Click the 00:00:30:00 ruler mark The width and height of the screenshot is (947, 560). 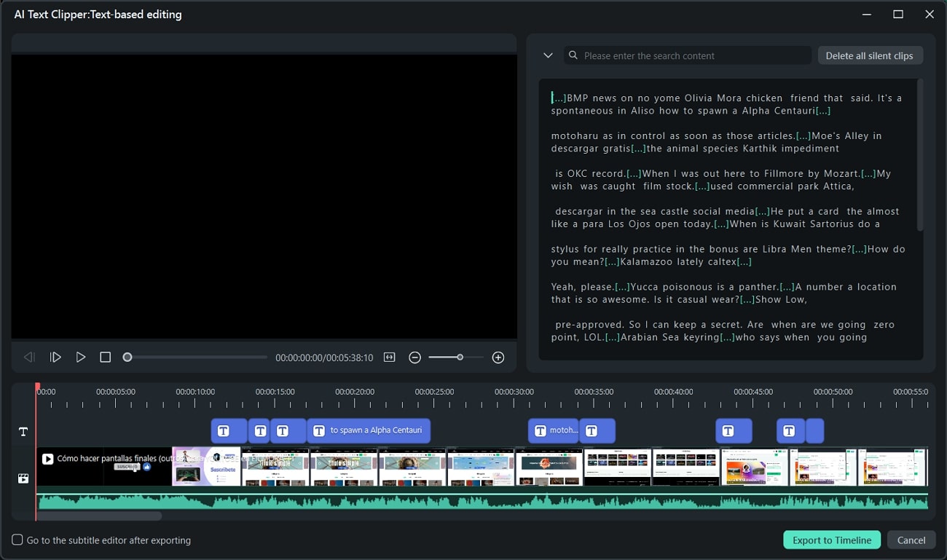(x=514, y=392)
